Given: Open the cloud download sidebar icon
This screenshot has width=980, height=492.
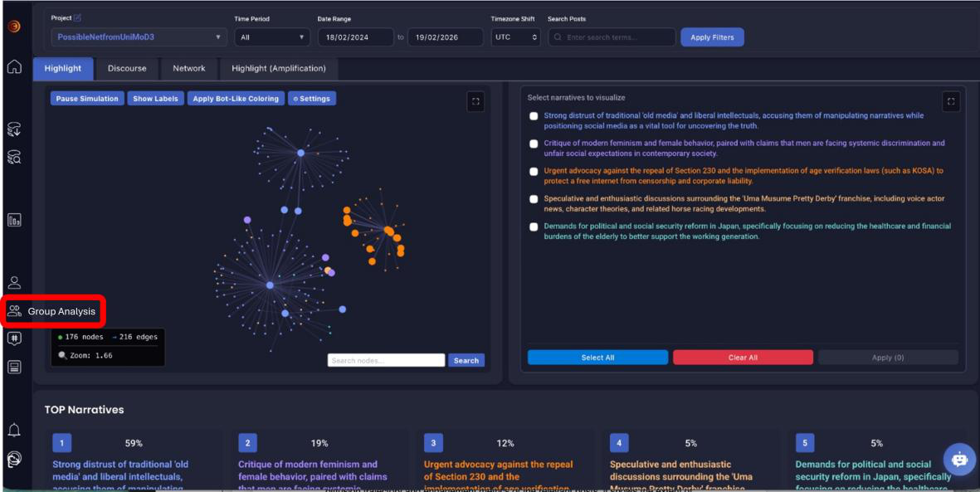Looking at the screenshot, I should click(14, 129).
